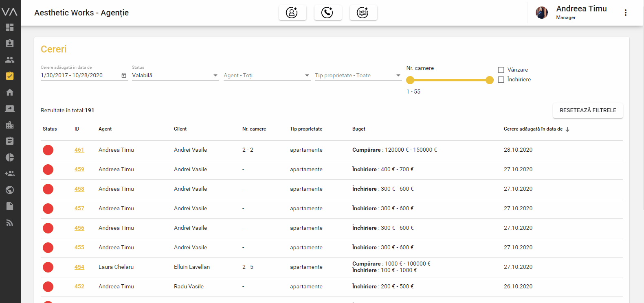Click the date range input field
This screenshot has width=644, height=303.
coord(80,76)
